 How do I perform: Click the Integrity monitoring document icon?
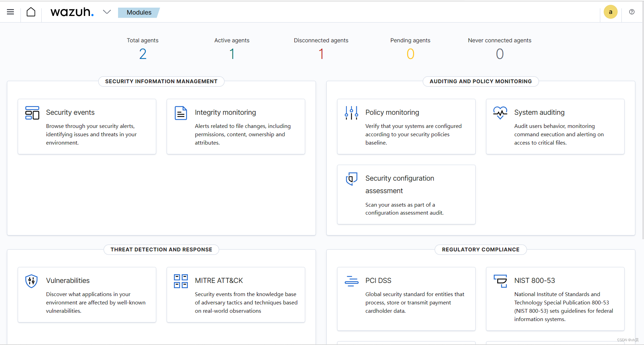(181, 113)
